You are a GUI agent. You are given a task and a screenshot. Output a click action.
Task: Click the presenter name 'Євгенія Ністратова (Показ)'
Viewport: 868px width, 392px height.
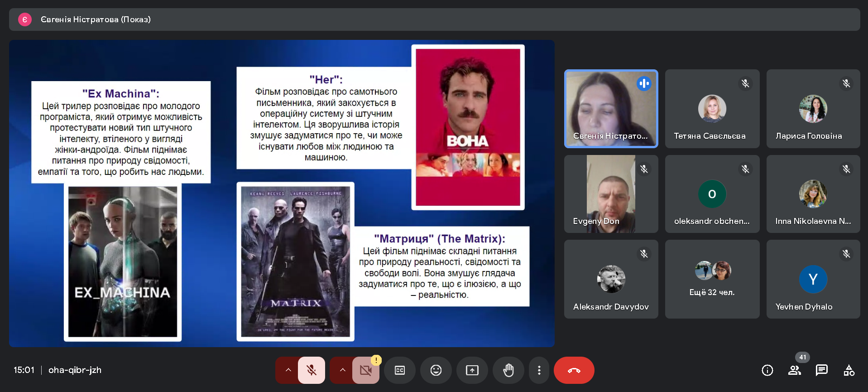(96, 19)
